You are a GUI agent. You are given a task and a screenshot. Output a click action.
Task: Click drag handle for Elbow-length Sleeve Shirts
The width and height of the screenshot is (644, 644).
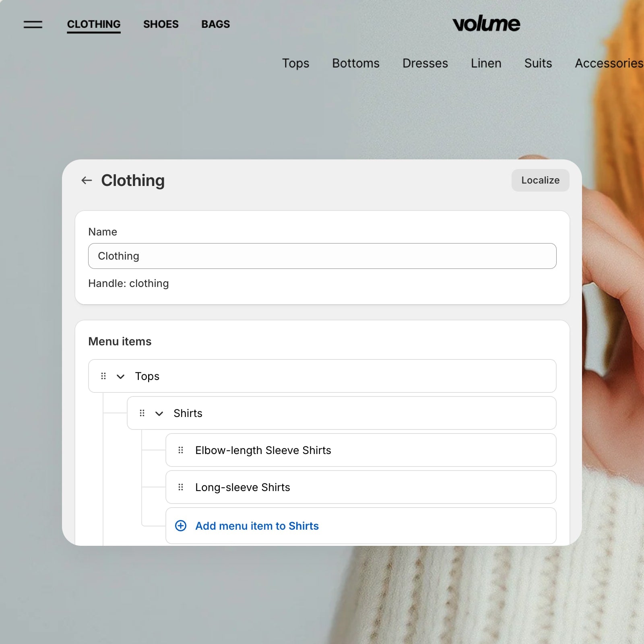coord(181,450)
